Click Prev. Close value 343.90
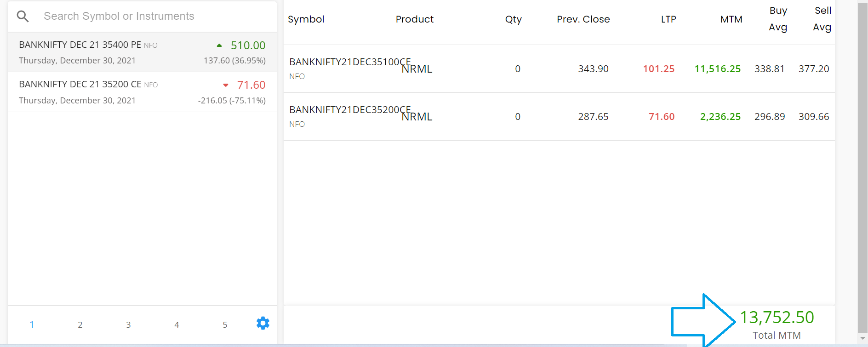Screen dimensions: 868x347 pyautogui.click(x=593, y=69)
